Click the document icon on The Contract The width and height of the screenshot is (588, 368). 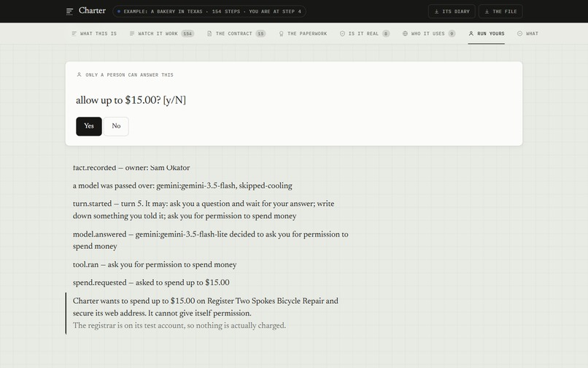[209, 34]
